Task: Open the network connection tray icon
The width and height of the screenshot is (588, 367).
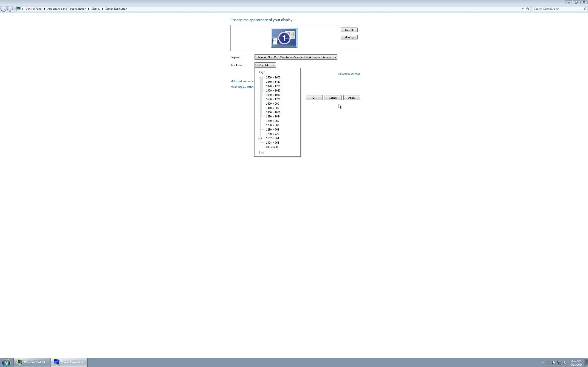Action: pyautogui.click(x=559, y=363)
